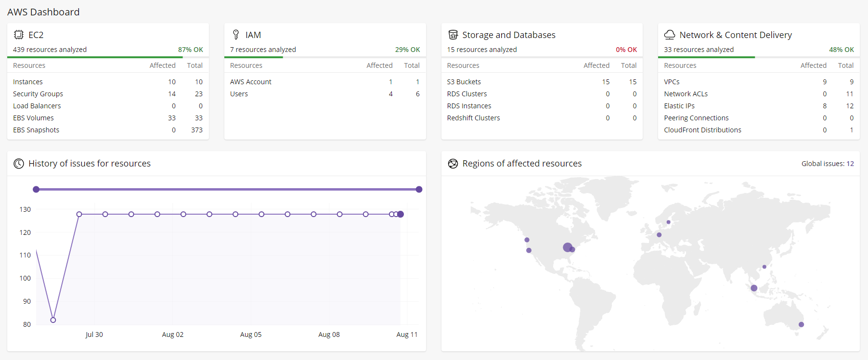Select the Network ACLs row
This screenshot has height=360, width=868.
759,94
